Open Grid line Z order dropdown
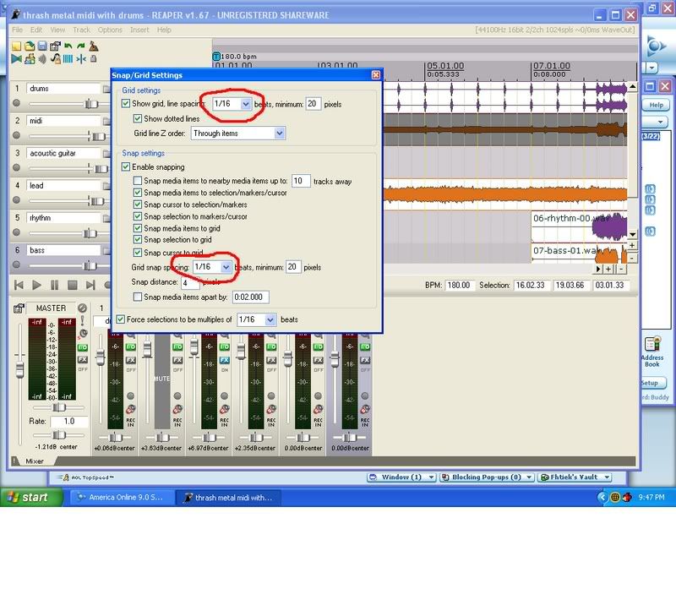 [280, 134]
